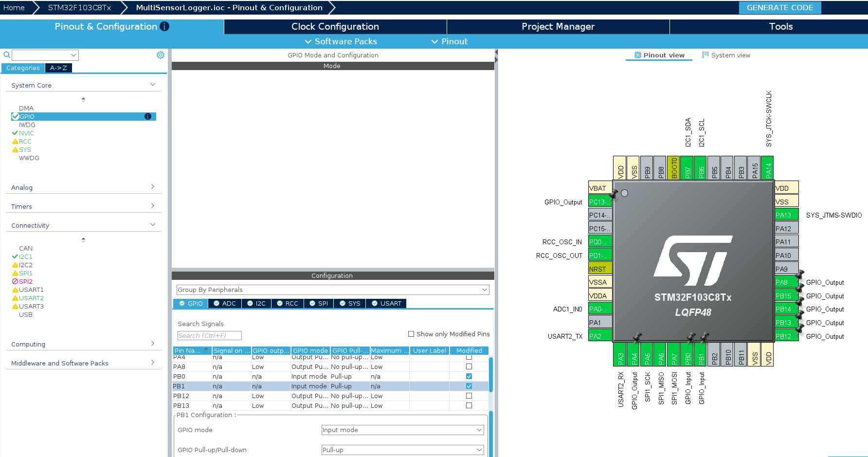Screen dimensions: 868x457
Task: Check the Modified checkbox for PA8
Action: pos(469,366)
